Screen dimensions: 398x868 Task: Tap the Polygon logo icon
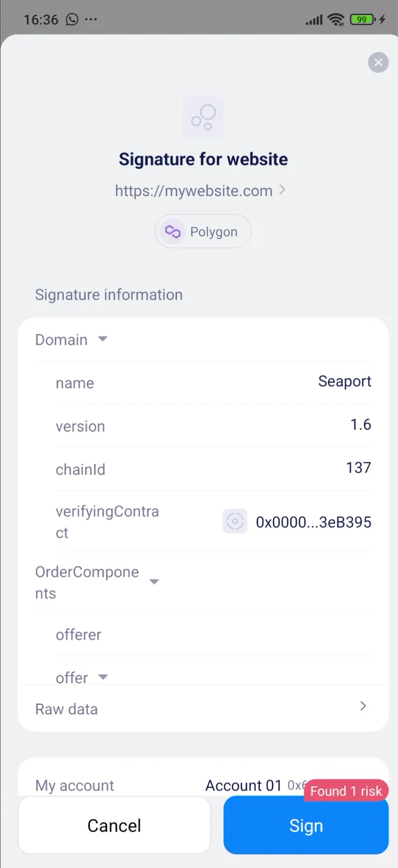point(173,231)
